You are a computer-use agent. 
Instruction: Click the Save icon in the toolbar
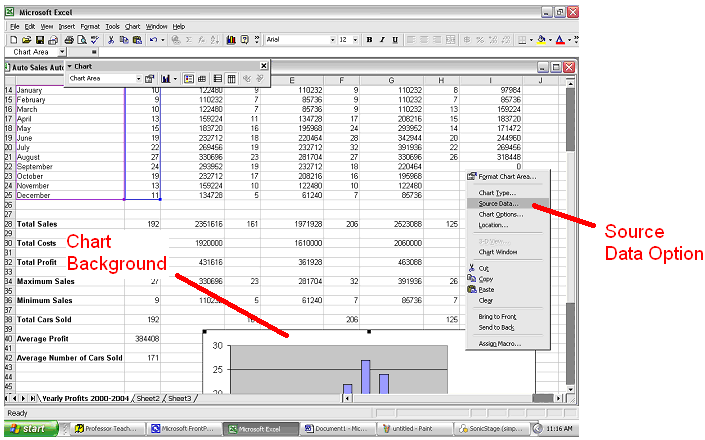pyautogui.click(x=39, y=39)
